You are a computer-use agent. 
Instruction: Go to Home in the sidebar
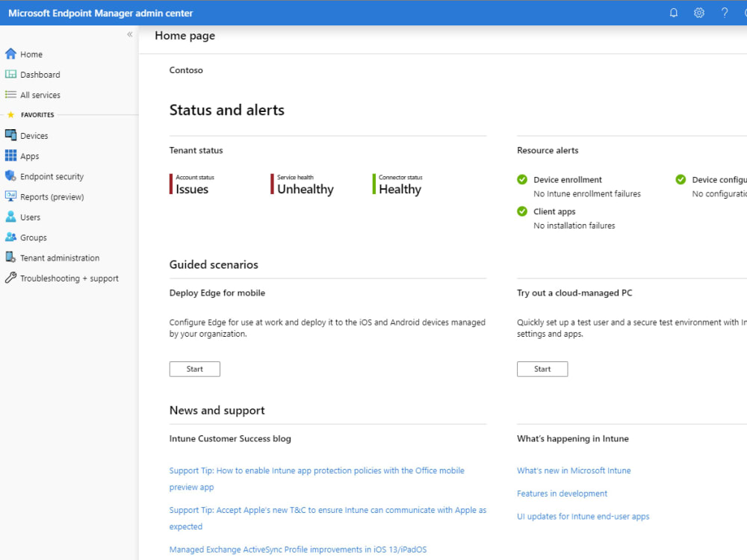(x=31, y=54)
